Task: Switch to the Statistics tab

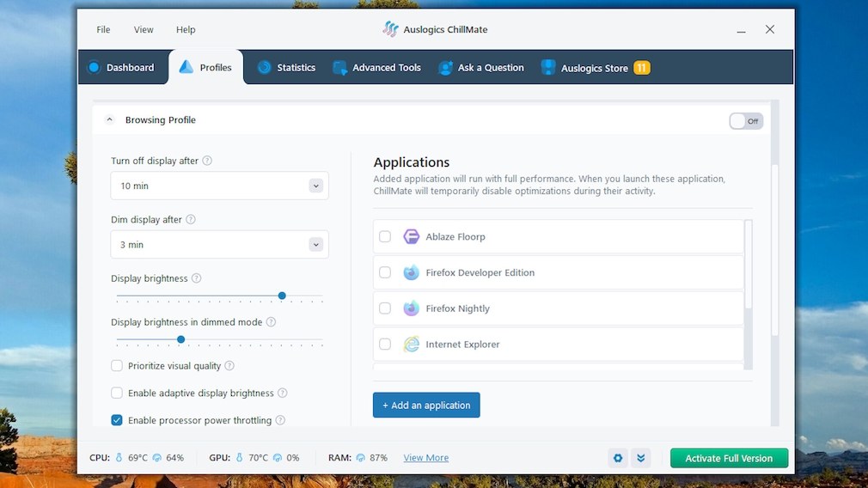Action: [x=286, y=67]
